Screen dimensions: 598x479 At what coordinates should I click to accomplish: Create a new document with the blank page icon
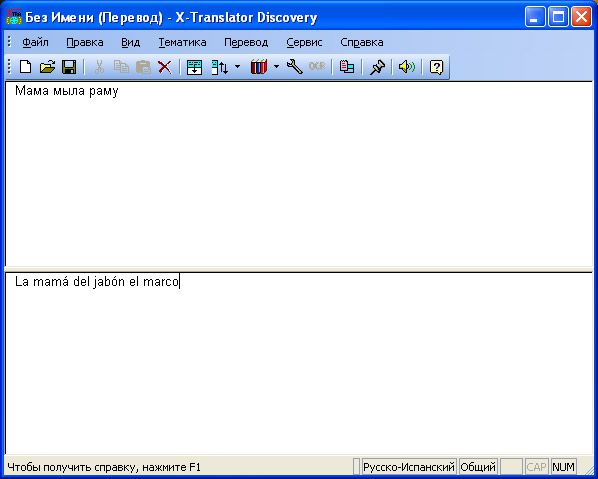click(26, 67)
